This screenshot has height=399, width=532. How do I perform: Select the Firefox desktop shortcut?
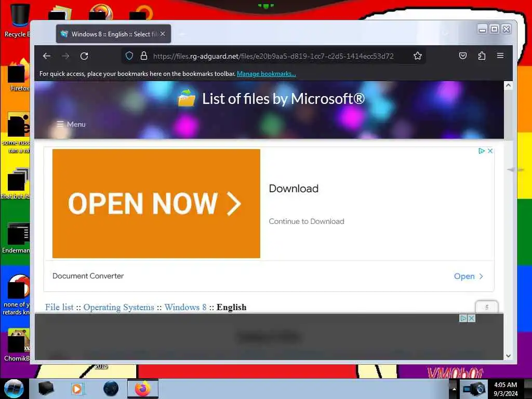pos(19,75)
